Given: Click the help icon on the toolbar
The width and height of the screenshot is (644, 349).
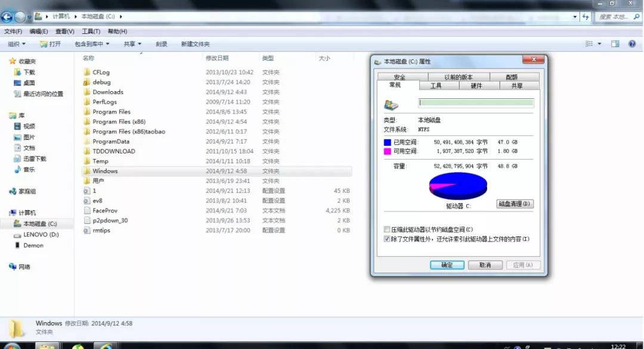Looking at the screenshot, I should click(x=632, y=43).
